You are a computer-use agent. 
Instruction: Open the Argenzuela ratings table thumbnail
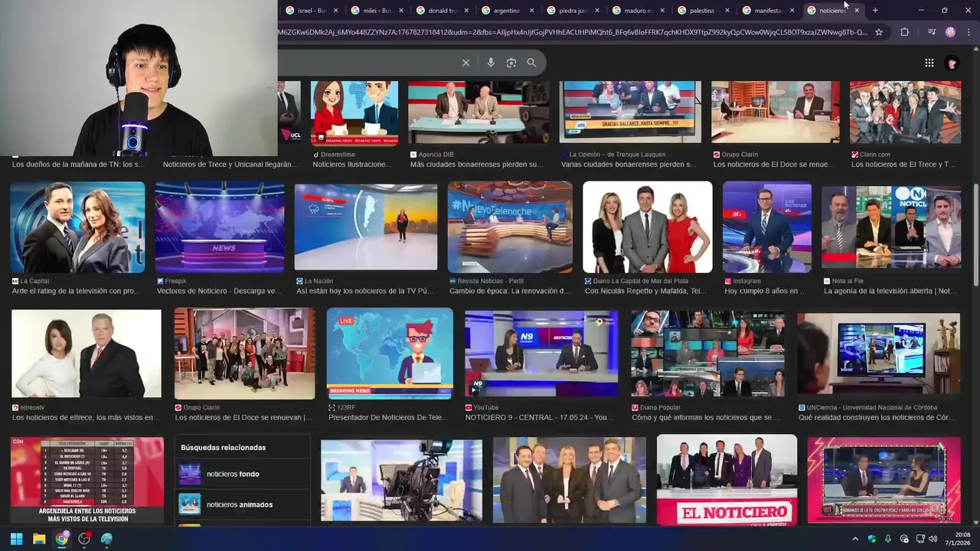pos(87,481)
